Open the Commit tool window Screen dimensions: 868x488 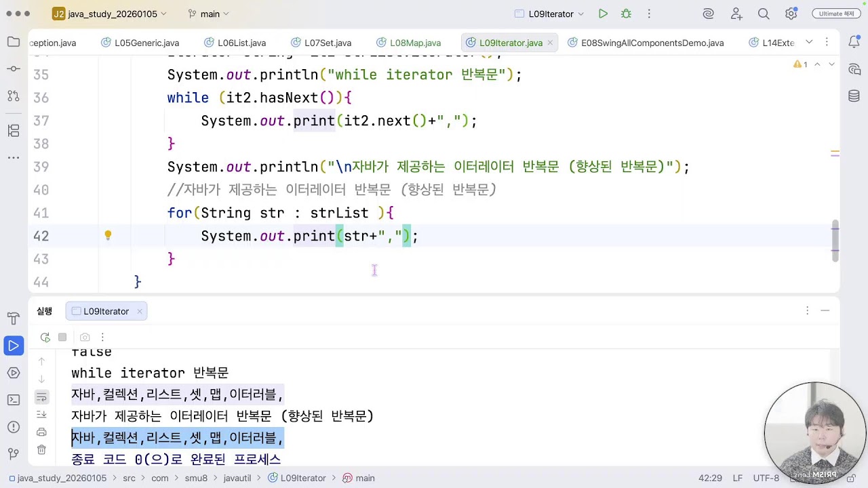13,69
